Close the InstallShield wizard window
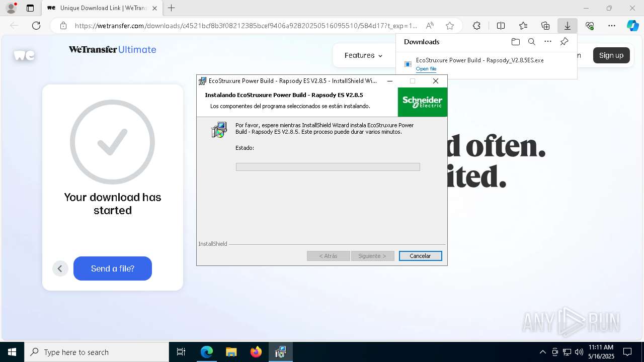644x362 pixels. (436, 81)
